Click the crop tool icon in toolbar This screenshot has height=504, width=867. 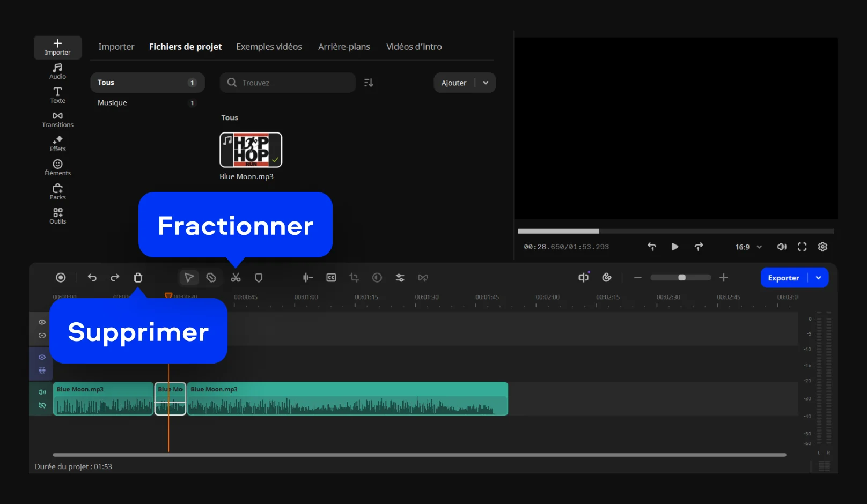pos(354,278)
